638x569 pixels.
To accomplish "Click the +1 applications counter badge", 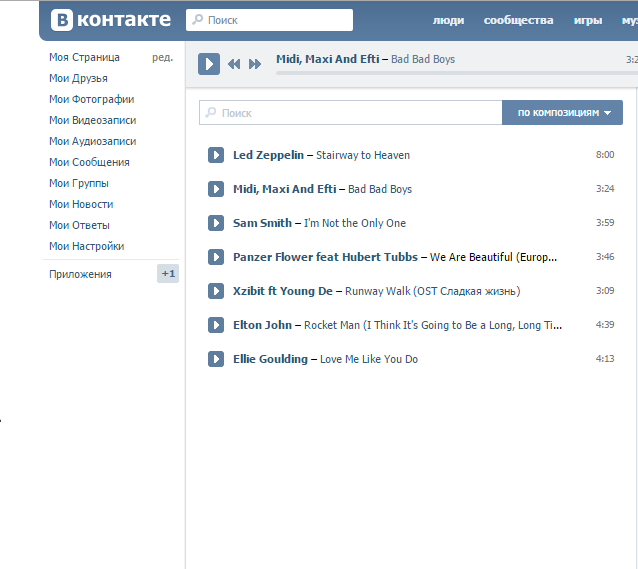I will coord(168,274).
